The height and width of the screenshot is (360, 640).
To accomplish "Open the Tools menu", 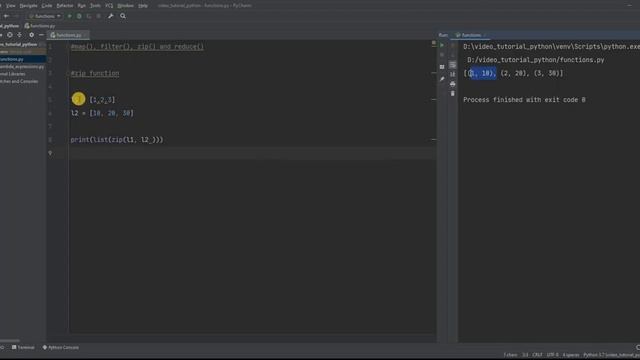I will 95,6.
